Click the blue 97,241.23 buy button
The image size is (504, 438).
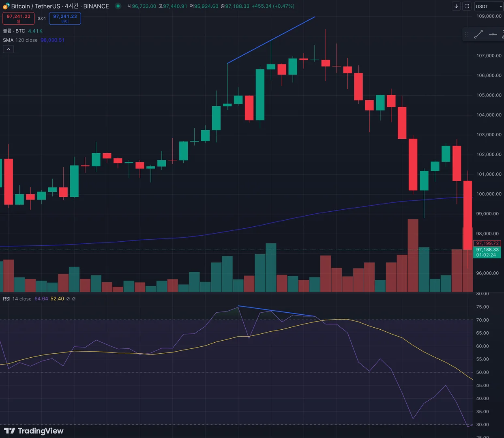tap(65, 18)
